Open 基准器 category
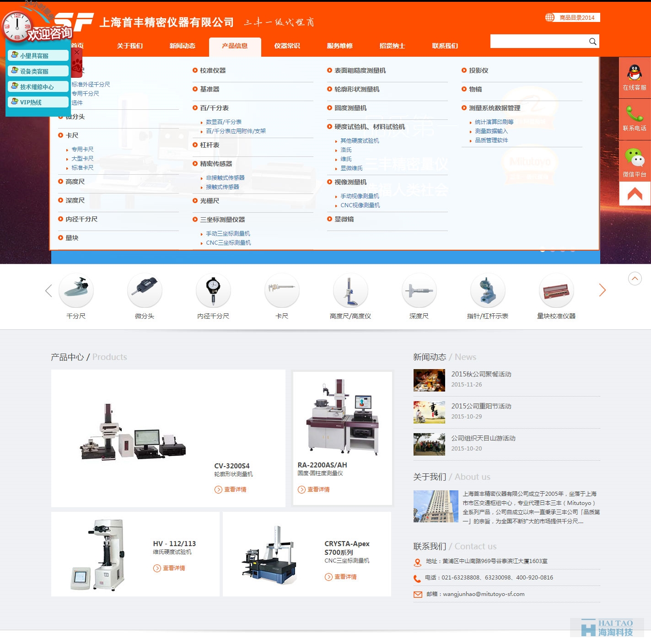Screen dimensions: 651x644 tap(210, 89)
